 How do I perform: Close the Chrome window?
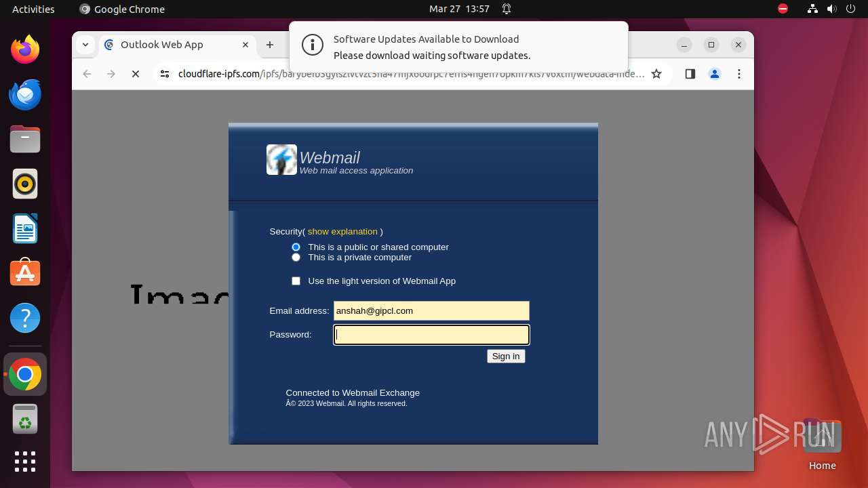pyautogui.click(x=738, y=45)
